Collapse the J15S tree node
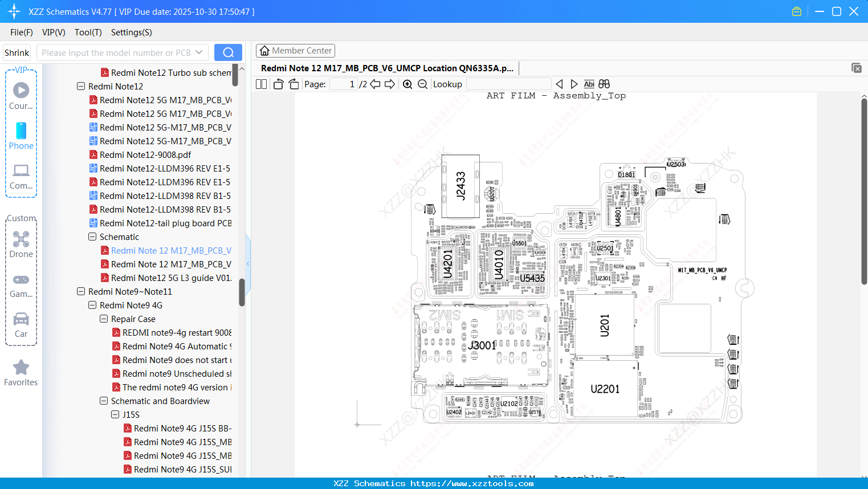The height and width of the screenshot is (489, 868). tap(115, 414)
